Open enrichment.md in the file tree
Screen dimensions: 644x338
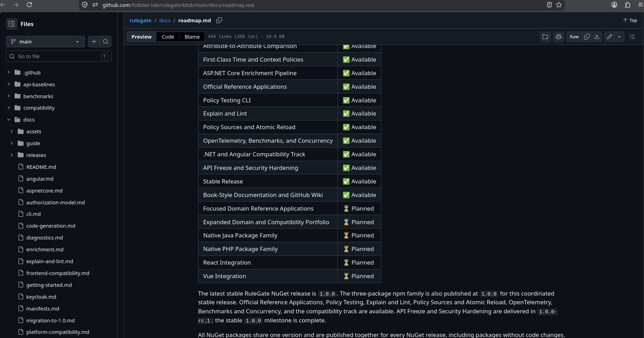45,250
